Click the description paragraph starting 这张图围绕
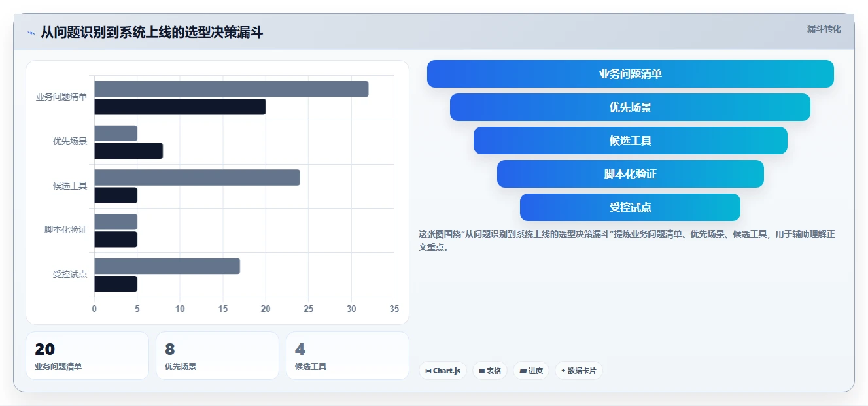Screen dimensions: 868x406 click(627, 241)
